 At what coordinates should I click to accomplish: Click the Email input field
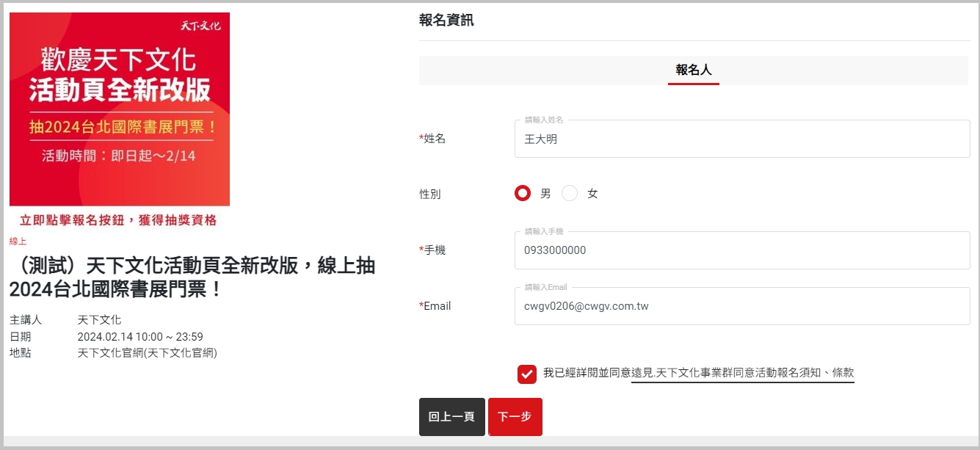742,306
